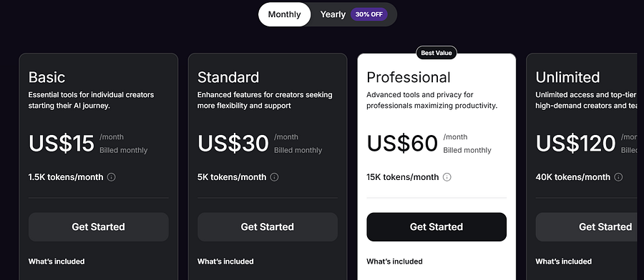Click What's included under Standard
This screenshot has height=280, width=644.
(225, 261)
